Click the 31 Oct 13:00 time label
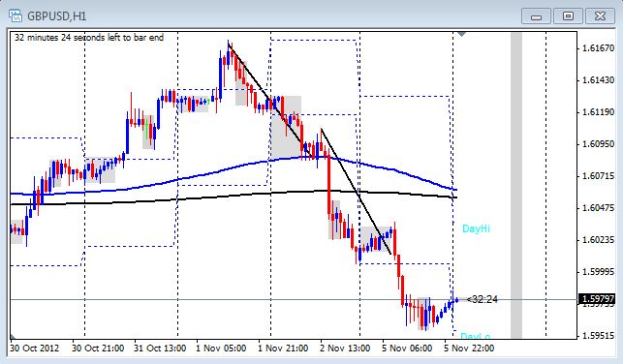Screen dimensions: 623x364 pyautogui.click(x=160, y=349)
